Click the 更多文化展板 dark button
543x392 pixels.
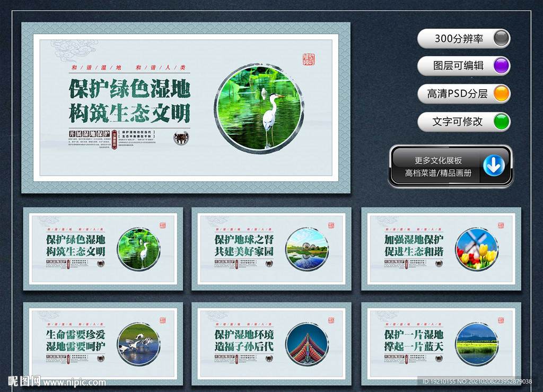(x=451, y=166)
